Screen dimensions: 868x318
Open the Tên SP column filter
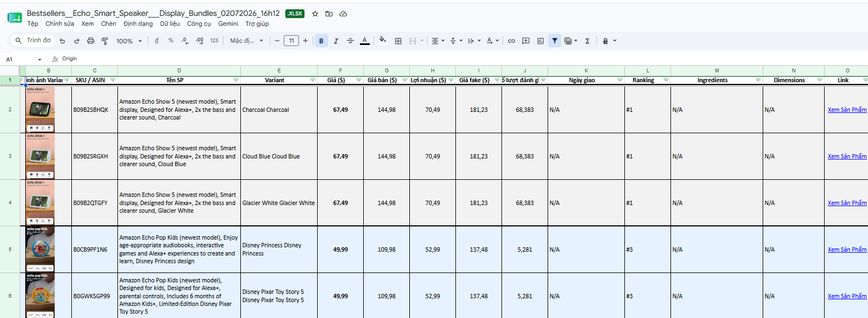(236, 80)
